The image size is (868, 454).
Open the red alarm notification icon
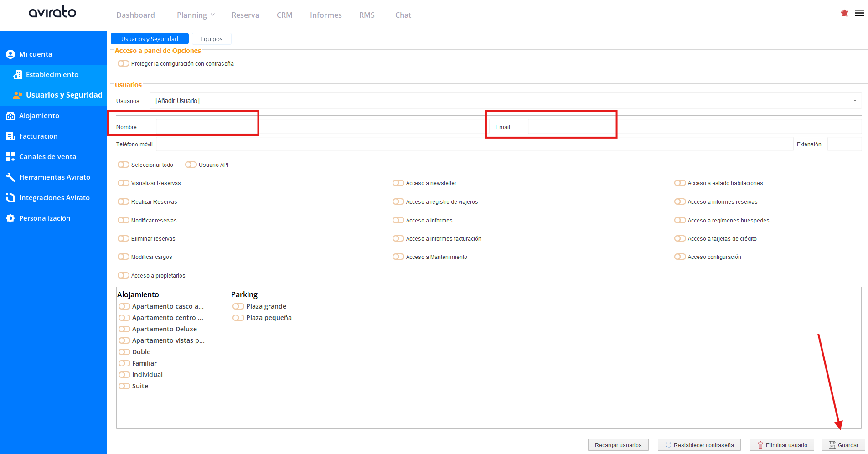coord(845,13)
